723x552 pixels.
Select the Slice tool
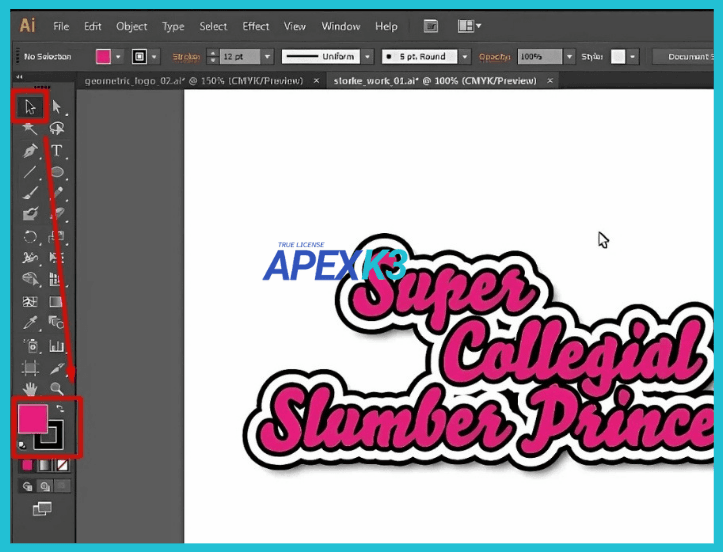tap(57, 368)
